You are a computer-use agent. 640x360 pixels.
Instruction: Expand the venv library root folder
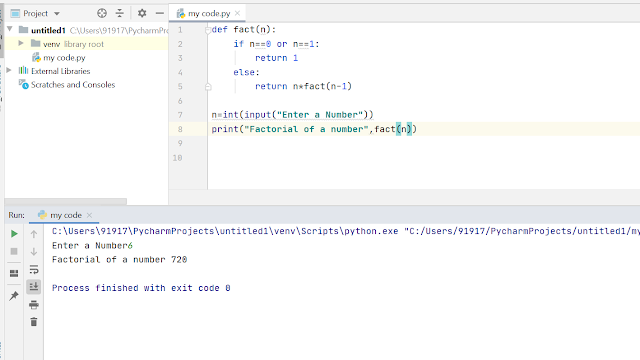click(21, 43)
